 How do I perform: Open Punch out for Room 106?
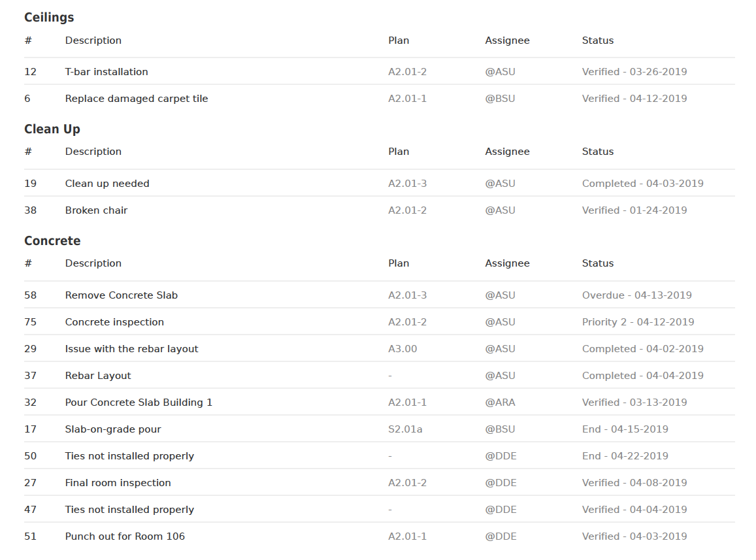point(125,536)
